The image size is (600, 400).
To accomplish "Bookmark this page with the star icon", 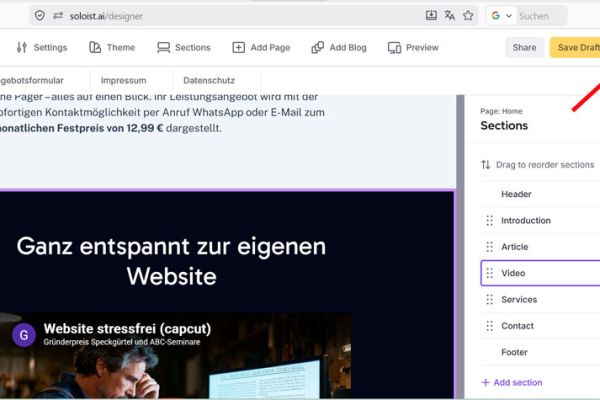I will 468,15.
